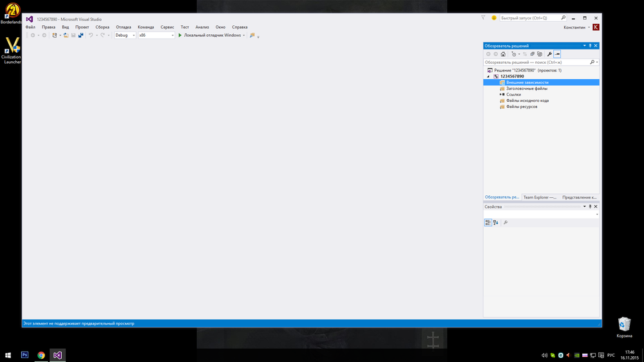Toggle the Categorized view in the Свойства panel
The width and height of the screenshot is (644, 362).
488,222
